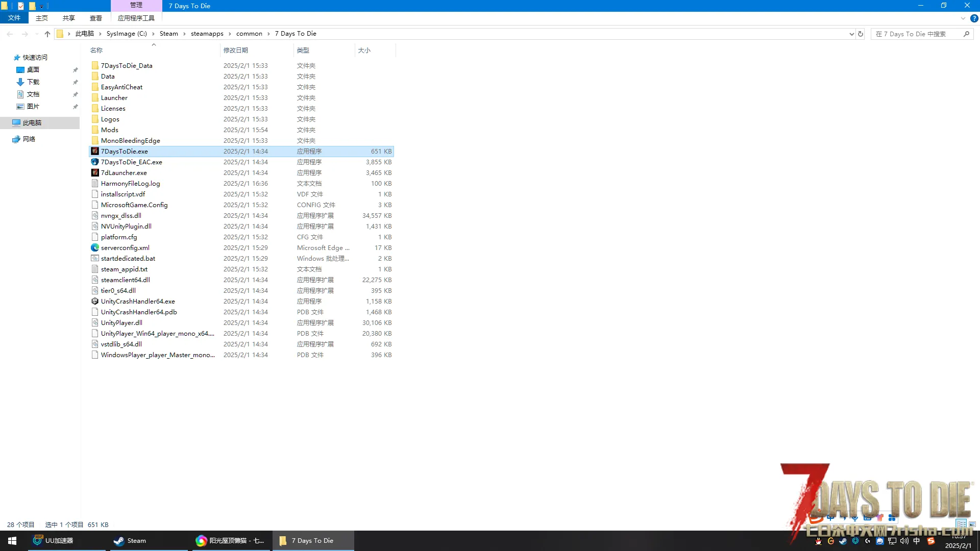Open the 查看 ribbon tab
Viewport: 980px width, 551px height.
click(96, 18)
